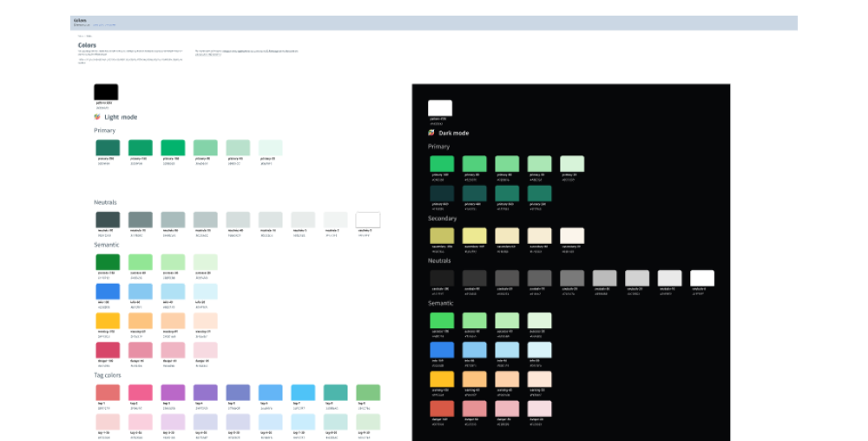The image size is (868, 441).
Task: Click the darkest Primary swatch in Light mode
Action: coord(108,148)
